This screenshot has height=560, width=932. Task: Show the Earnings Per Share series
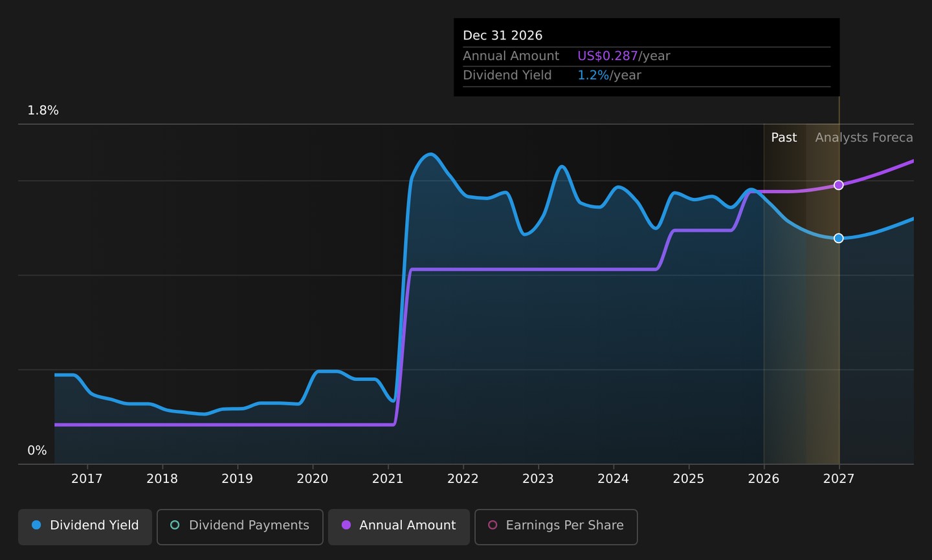556,526
